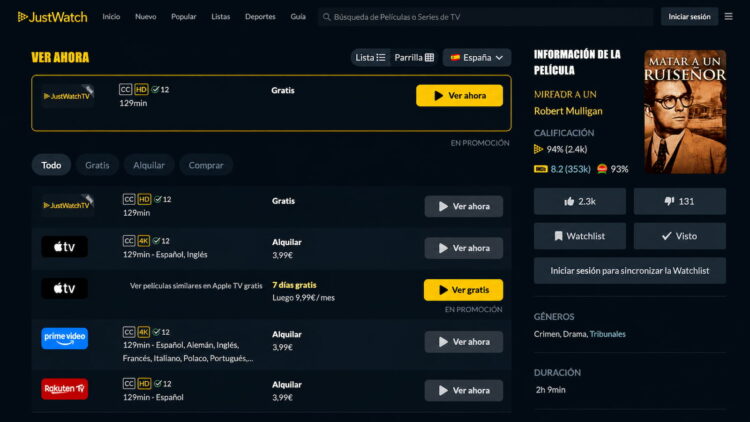This screenshot has height=422, width=750.
Task: Click Apple TV logo in Alquilar row
Action: 65,247
